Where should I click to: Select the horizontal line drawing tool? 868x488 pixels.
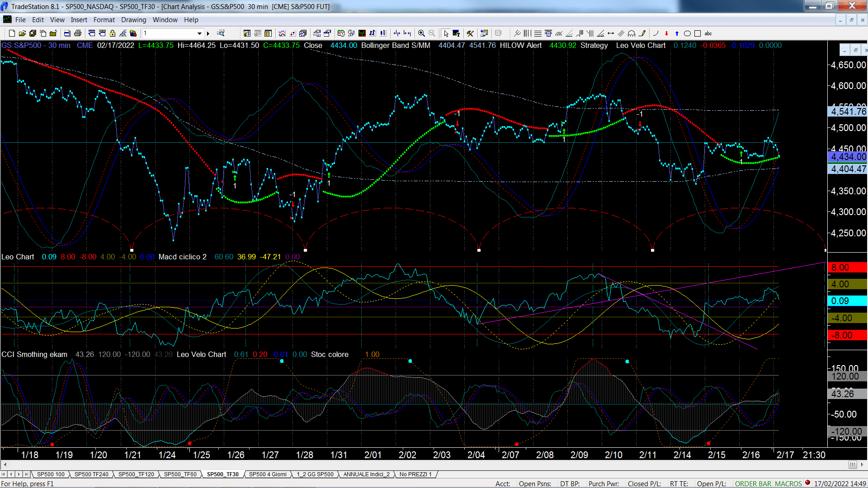[x=538, y=33]
